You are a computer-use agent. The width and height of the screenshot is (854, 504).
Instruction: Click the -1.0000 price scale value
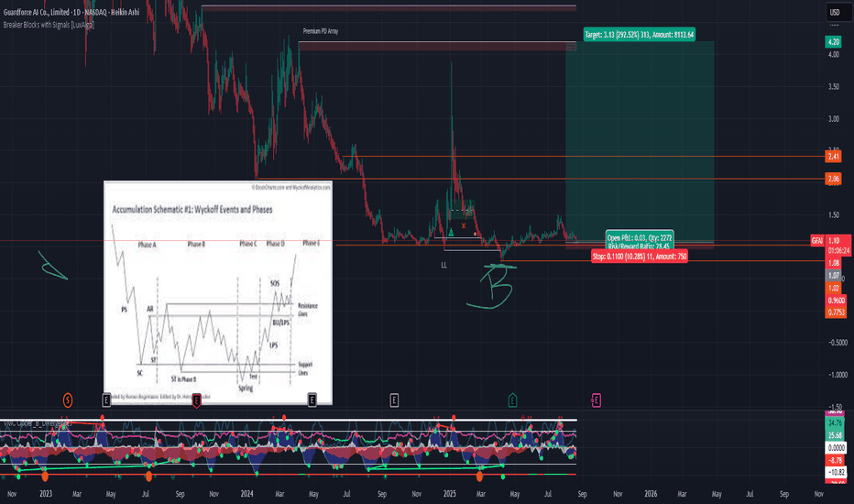point(837,375)
